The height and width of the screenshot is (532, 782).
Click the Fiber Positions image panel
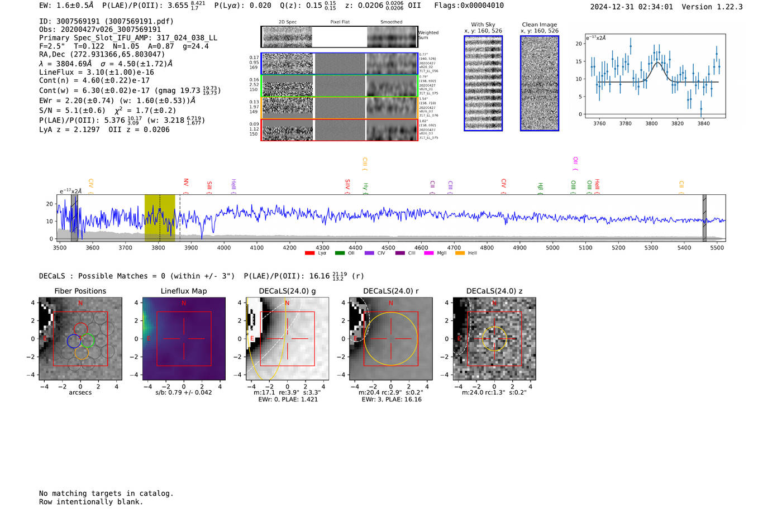tap(80, 338)
